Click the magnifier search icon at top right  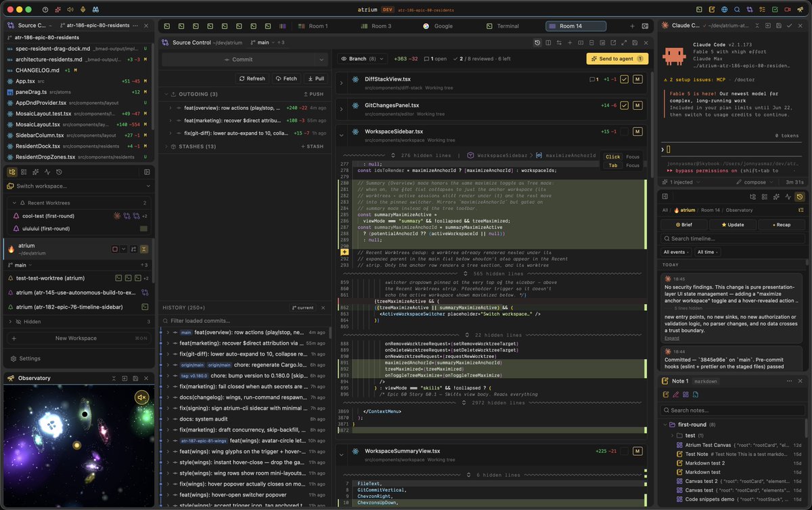(737, 10)
